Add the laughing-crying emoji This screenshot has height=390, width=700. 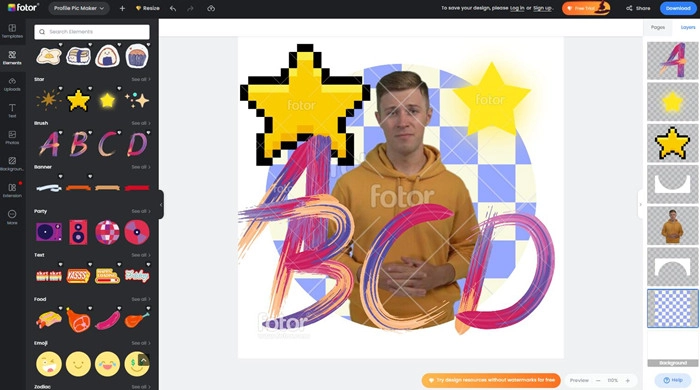tap(107, 364)
